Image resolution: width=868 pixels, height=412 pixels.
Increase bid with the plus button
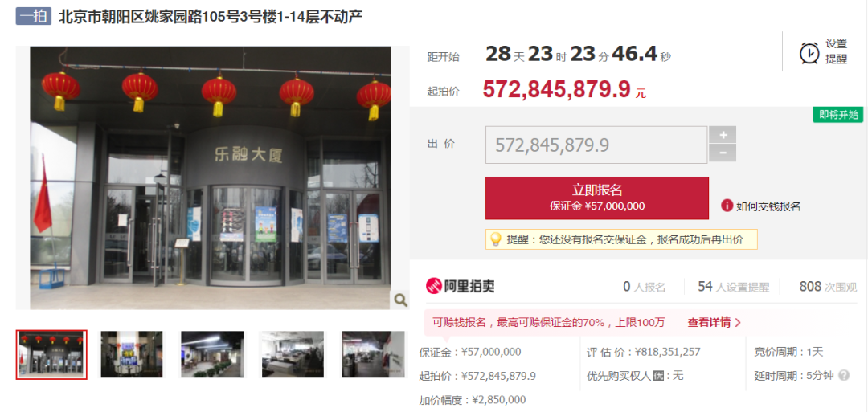pyautogui.click(x=723, y=134)
